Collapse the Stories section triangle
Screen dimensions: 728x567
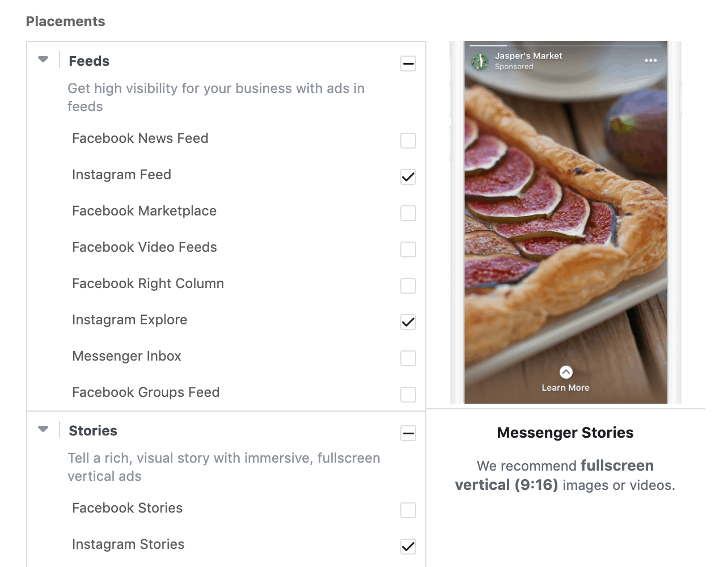43,429
